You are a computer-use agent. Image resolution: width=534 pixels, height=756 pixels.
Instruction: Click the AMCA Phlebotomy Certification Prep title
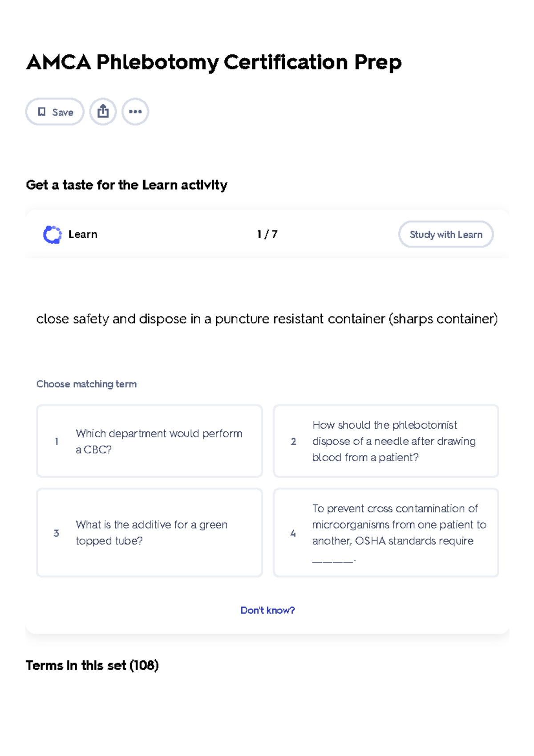pyautogui.click(x=214, y=62)
